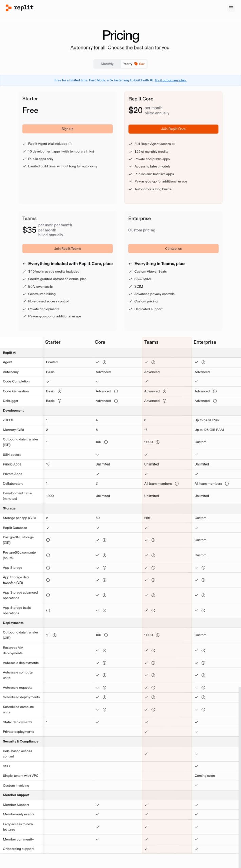Click the back arrow beside Everything included with Core
This screenshot has height=868, width=241.
(24, 263)
